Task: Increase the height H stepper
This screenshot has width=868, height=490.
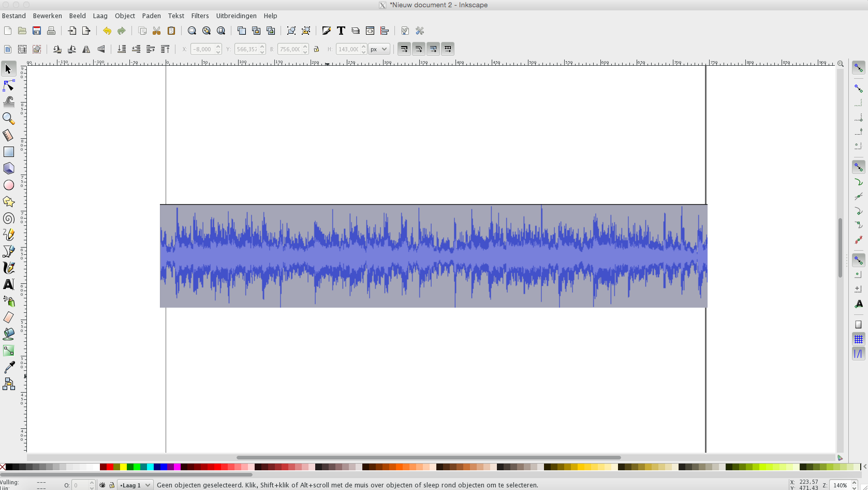Action: 364,47
